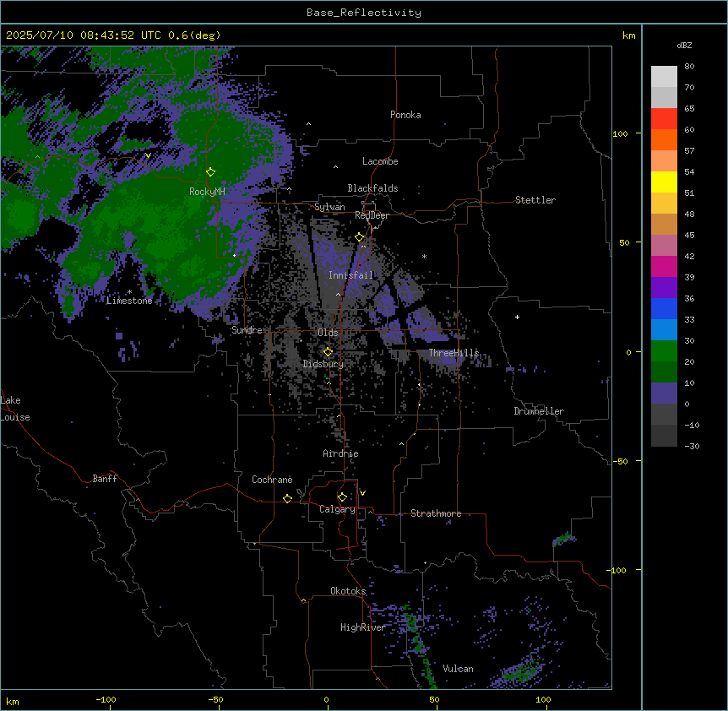Click the Okotoks city label
Viewport: 728px width, 711px height.
point(348,591)
